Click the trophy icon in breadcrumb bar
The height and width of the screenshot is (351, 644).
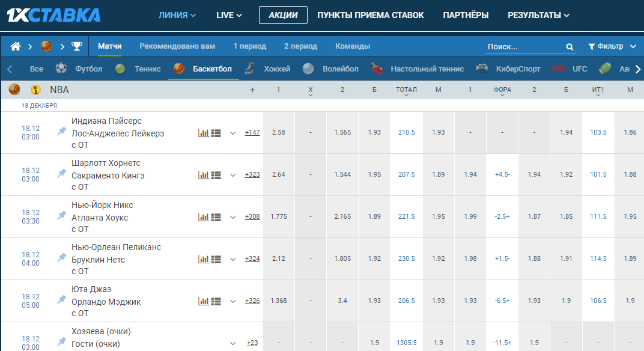click(x=77, y=46)
